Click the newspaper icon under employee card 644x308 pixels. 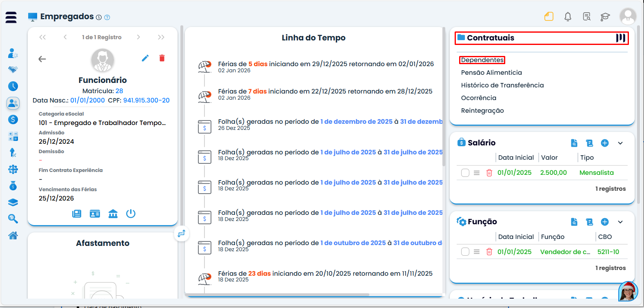click(x=77, y=214)
